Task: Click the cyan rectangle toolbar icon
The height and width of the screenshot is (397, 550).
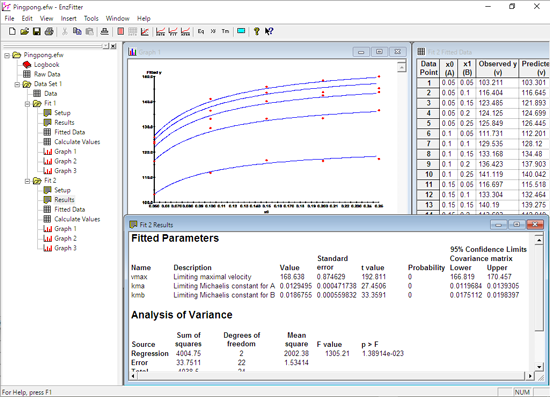Action: pyautogui.click(x=241, y=31)
